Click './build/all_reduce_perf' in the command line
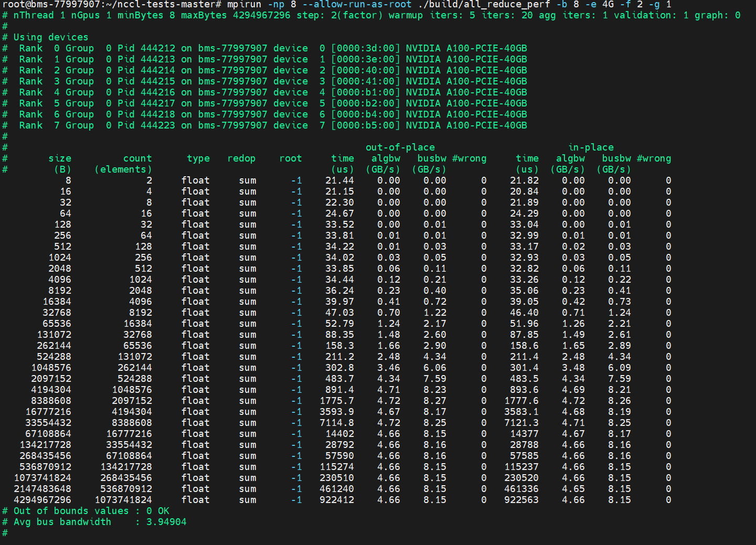 [484, 4]
